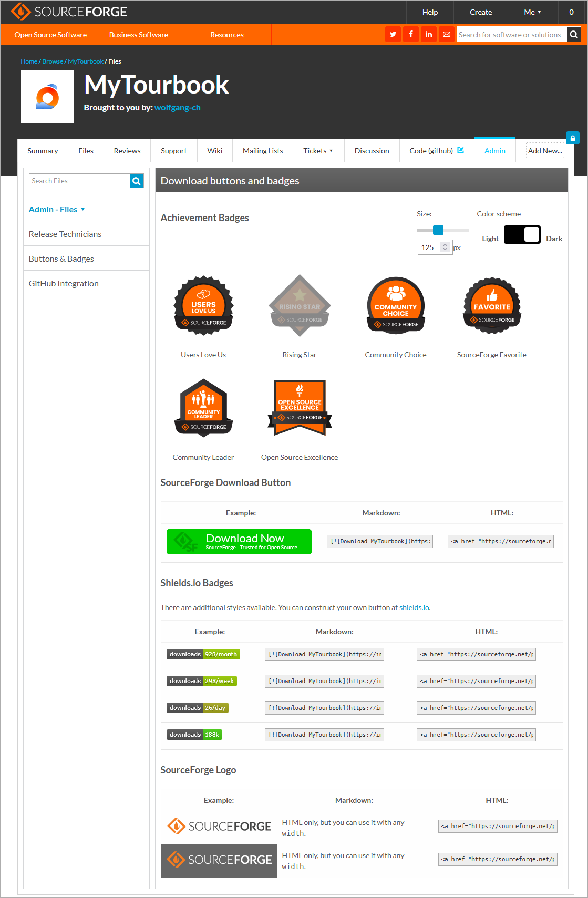Image resolution: width=588 pixels, height=898 pixels.
Task: Click the SourceForge logo in header
Action: click(69, 12)
